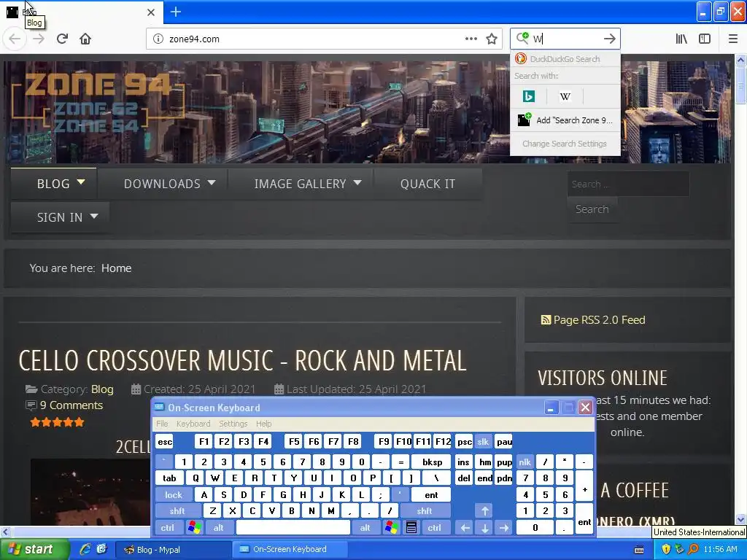This screenshot has height=560, width=747.
Task: Open the Blog category link
Action: point(102,389)
